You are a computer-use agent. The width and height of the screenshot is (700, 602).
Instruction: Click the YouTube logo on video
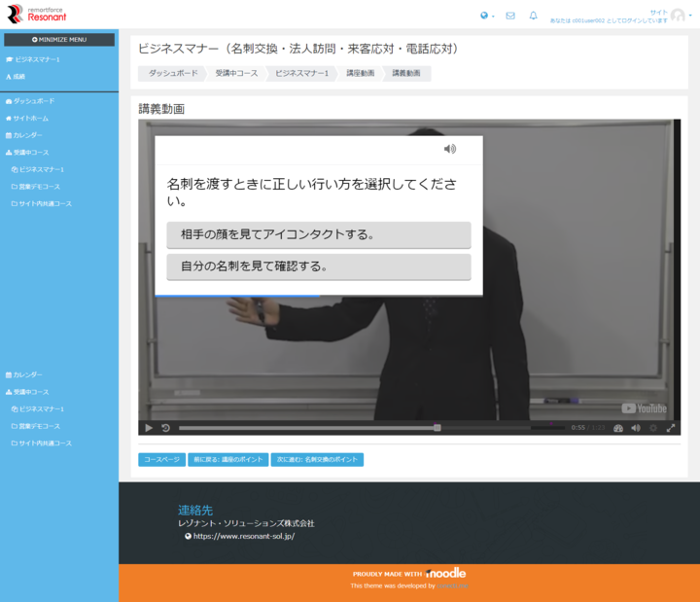(645, 408)
